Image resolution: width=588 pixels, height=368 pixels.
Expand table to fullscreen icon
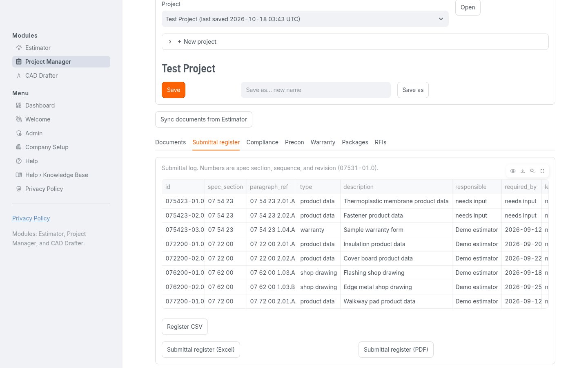(x=542, y=171)
